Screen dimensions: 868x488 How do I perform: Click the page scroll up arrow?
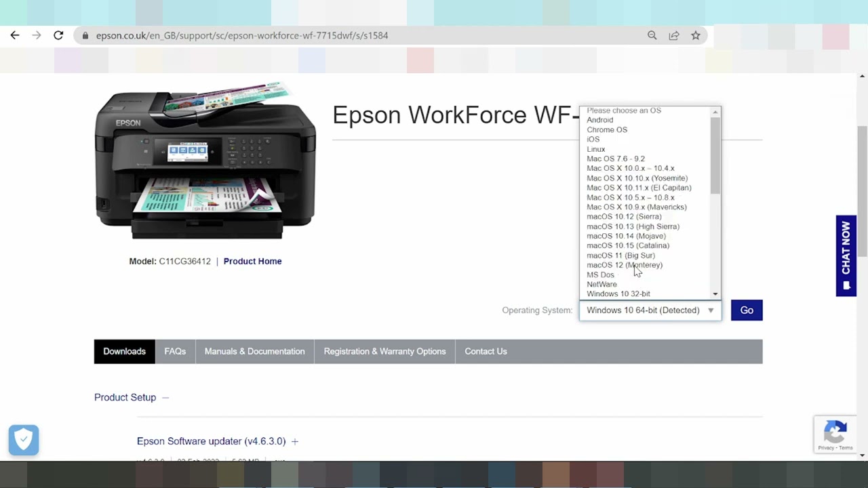[862, 77]
